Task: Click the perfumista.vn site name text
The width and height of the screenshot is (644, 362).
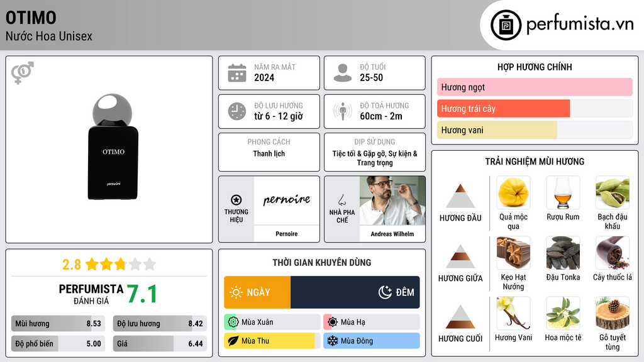Action: tap(580, 24)
